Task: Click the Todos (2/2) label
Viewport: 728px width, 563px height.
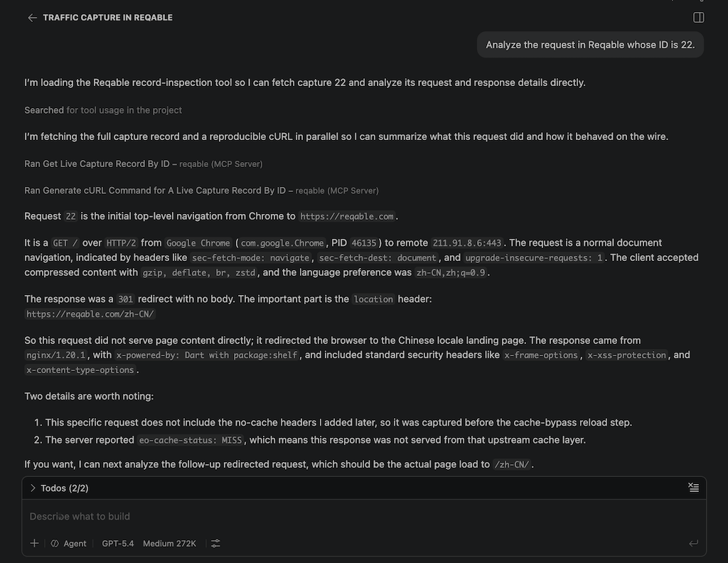Action: point(65,488)
